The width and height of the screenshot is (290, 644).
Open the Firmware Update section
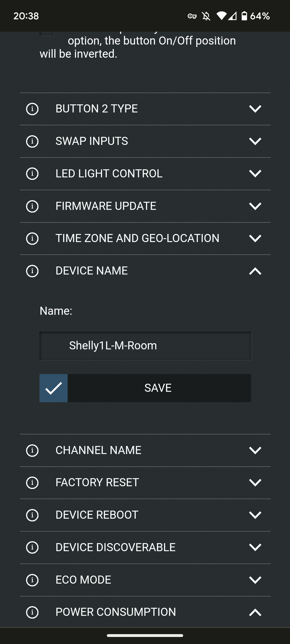point(145,206)
